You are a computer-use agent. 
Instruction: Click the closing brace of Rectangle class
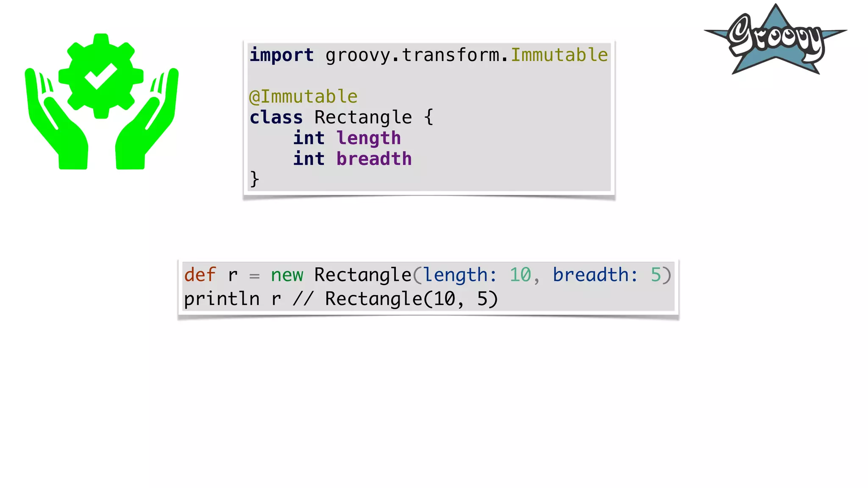coord(254,179)
